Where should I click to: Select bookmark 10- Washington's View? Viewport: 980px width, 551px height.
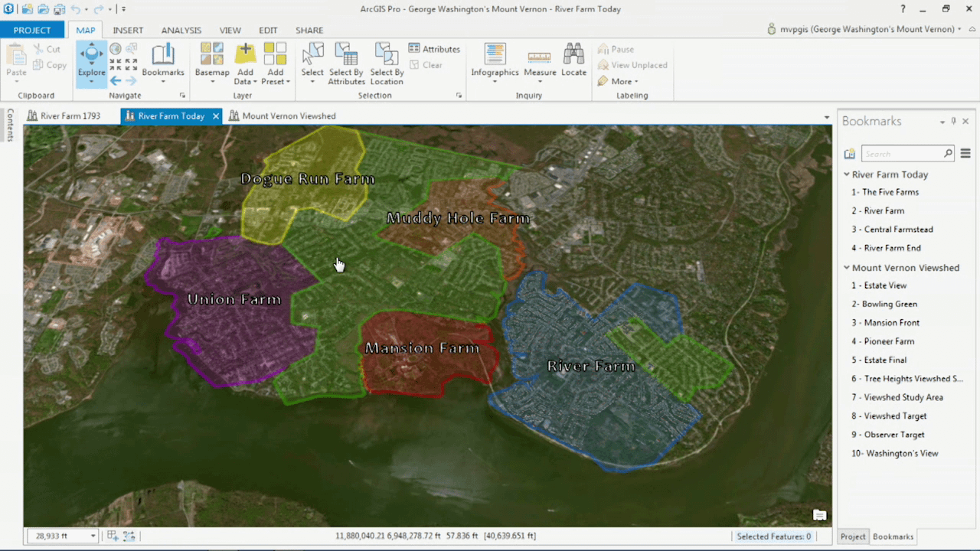coord(894,453)
